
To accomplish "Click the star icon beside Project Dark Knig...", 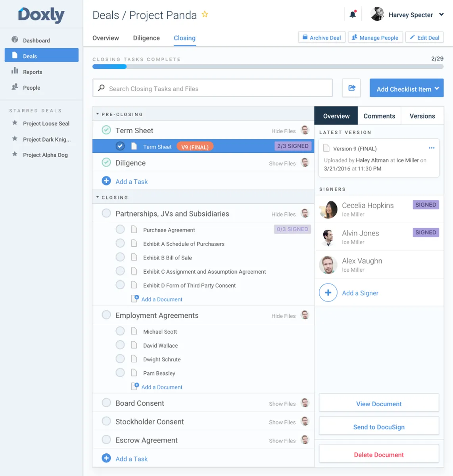I will pos(15,138).
